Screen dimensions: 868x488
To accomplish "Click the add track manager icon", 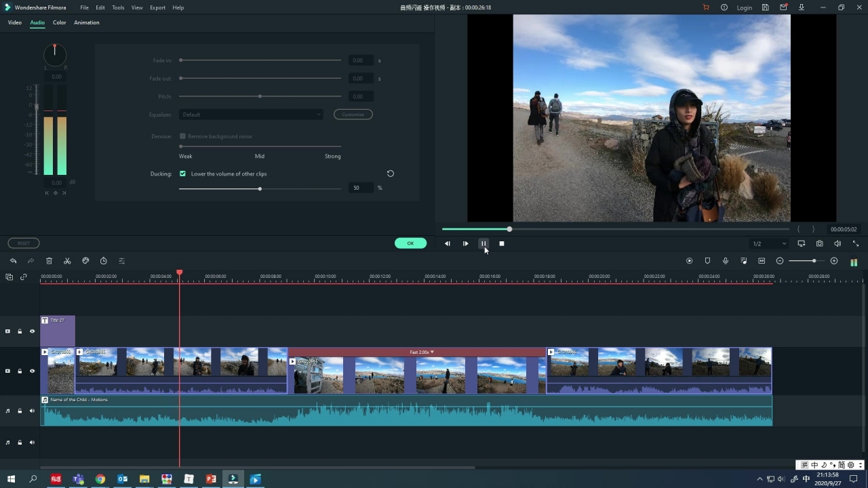I will click(x=9, y=277).
